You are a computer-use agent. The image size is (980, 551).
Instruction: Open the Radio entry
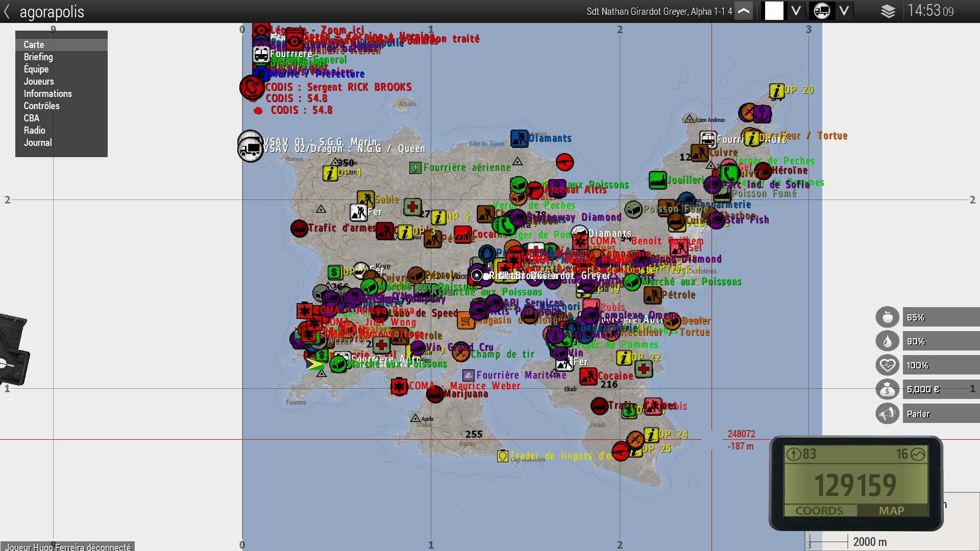pos(61,131)
